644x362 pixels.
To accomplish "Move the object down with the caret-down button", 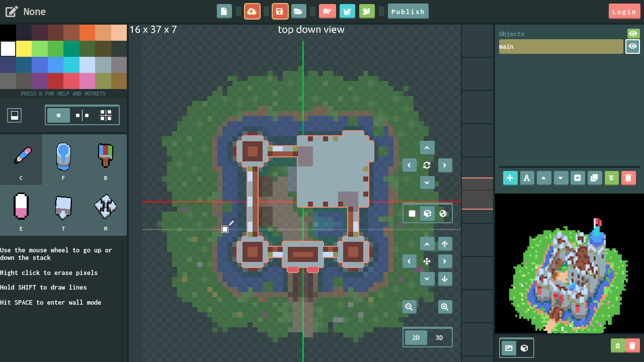I will pyautogui.click(x=560, y=178).
